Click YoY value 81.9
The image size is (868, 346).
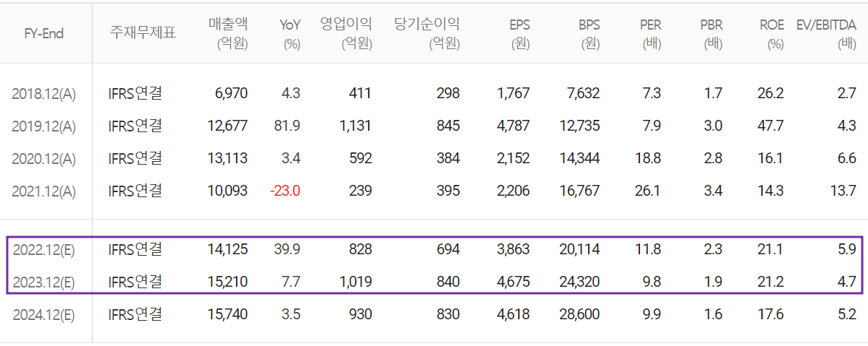(288, 126)
